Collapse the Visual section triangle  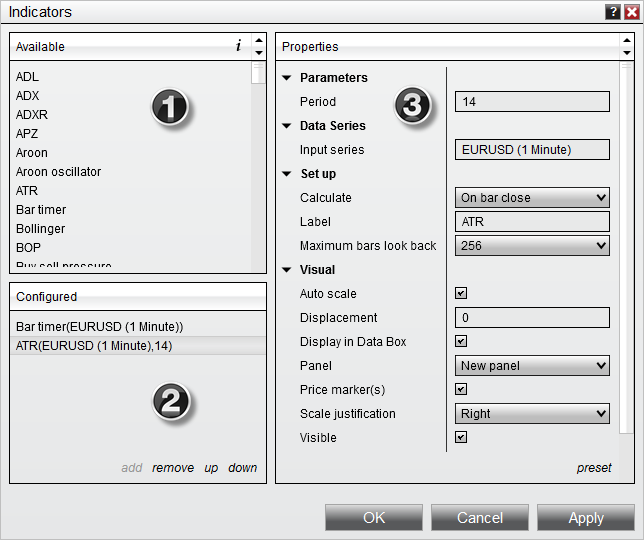point(287,270)
